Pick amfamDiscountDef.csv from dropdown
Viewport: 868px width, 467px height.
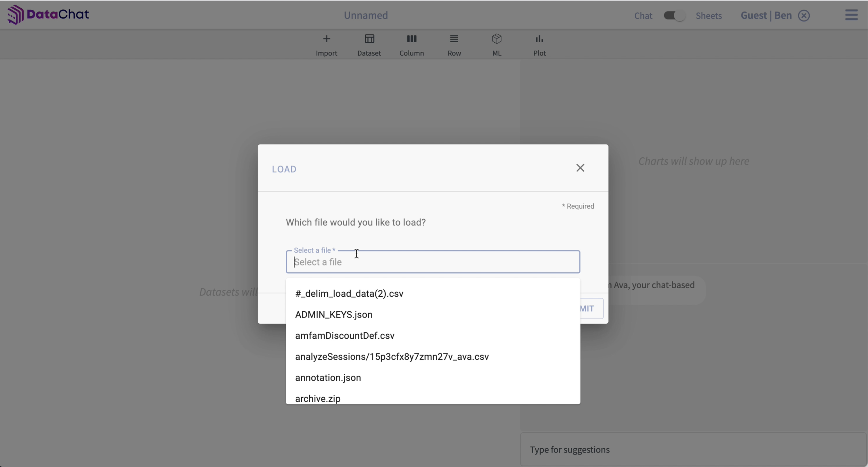tap(344, 336)
